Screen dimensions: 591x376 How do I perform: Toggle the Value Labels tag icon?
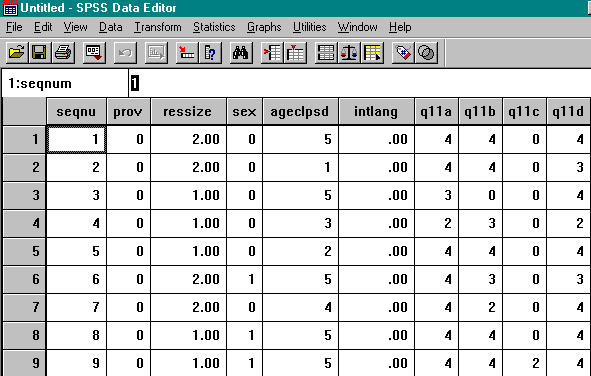(403, 53)
